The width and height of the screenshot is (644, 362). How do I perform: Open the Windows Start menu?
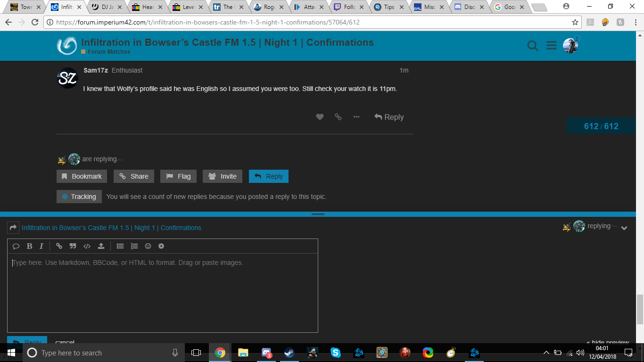click(x=11, y=353)
